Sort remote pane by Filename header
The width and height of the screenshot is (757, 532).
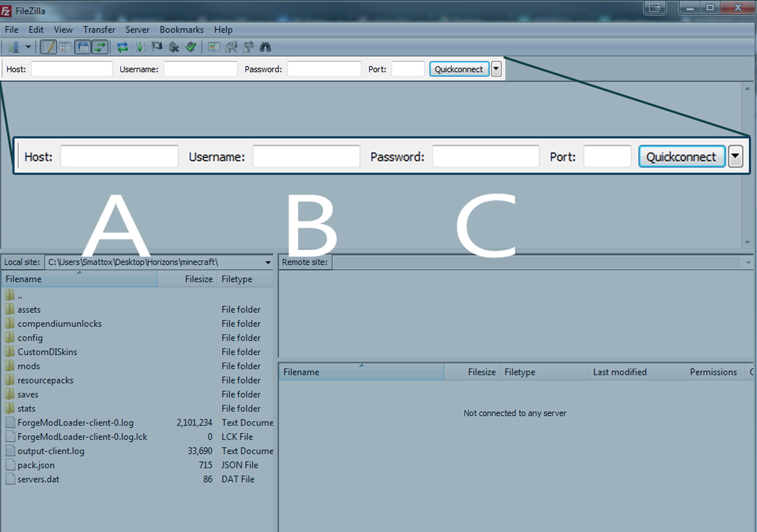click(x=361, y=372)
